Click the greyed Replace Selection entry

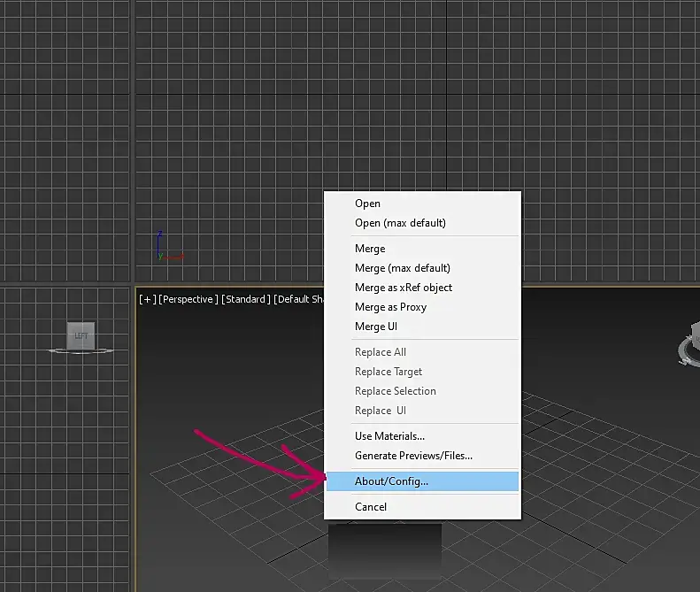[x=422, y=391]
